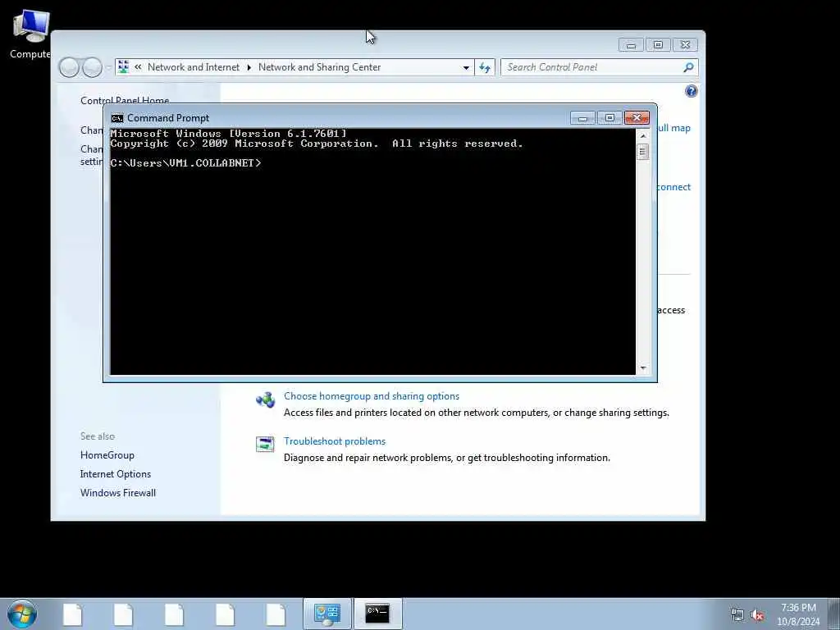
Task: Open the Troubleshoot problems link
Action: 335,441
